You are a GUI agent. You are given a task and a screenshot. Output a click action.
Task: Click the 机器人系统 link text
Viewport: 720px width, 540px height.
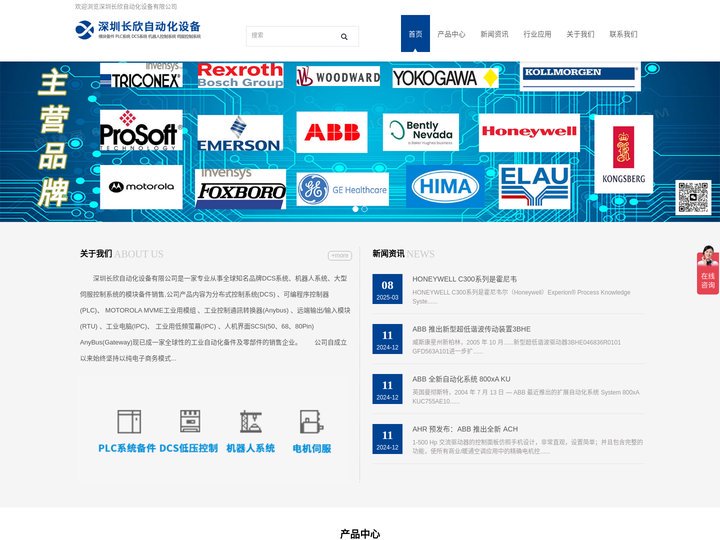click(251, 448)
